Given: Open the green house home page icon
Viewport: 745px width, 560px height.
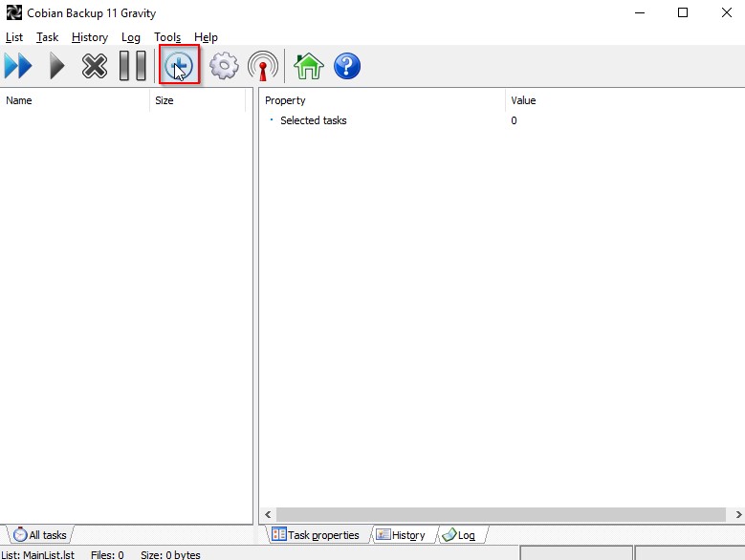Looking at the screenshot, I should point(308,66).
